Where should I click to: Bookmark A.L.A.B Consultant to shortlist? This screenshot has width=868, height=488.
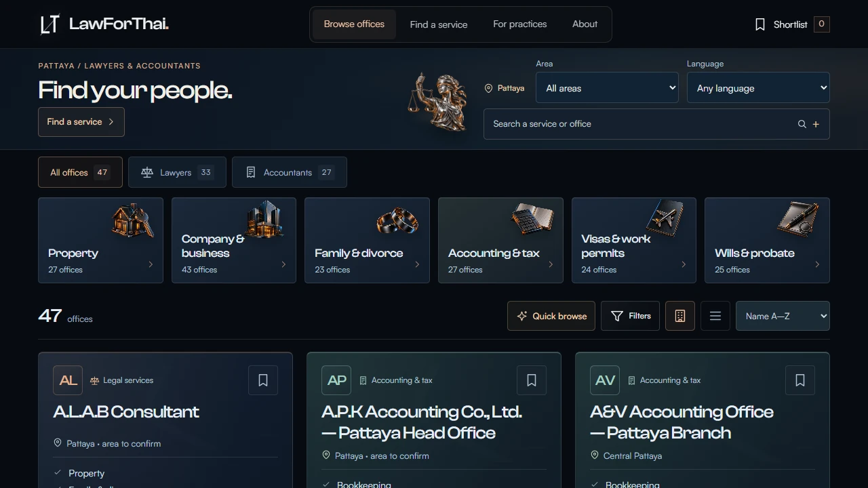click(263, 380)
